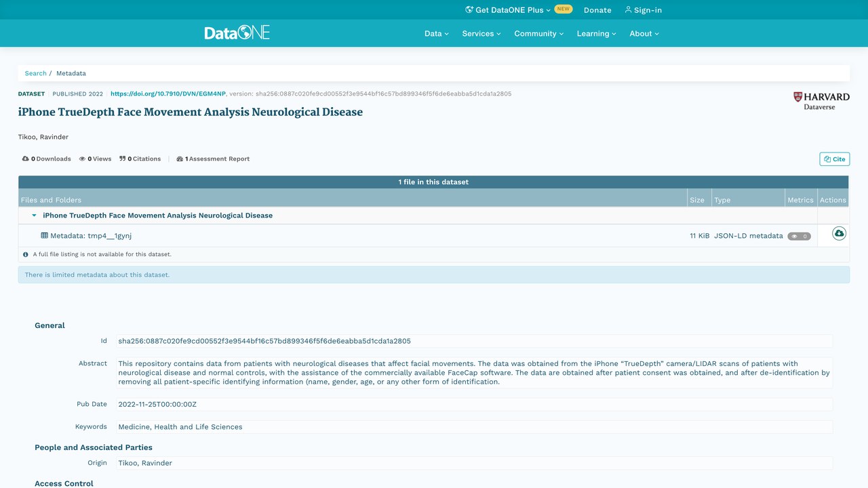Click the limited metadata notice banner
868x488 pixels.
(434, 274)
